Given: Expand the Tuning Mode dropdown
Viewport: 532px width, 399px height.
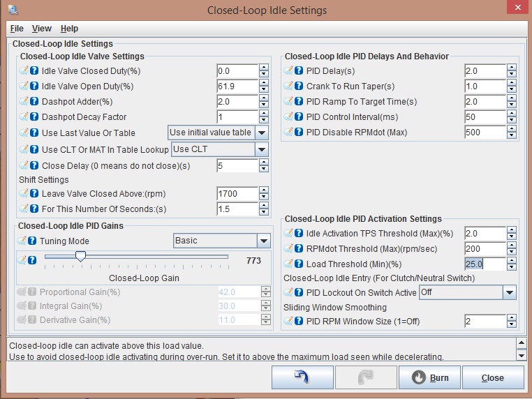Looking at the screenshot, I should point(263,241).
